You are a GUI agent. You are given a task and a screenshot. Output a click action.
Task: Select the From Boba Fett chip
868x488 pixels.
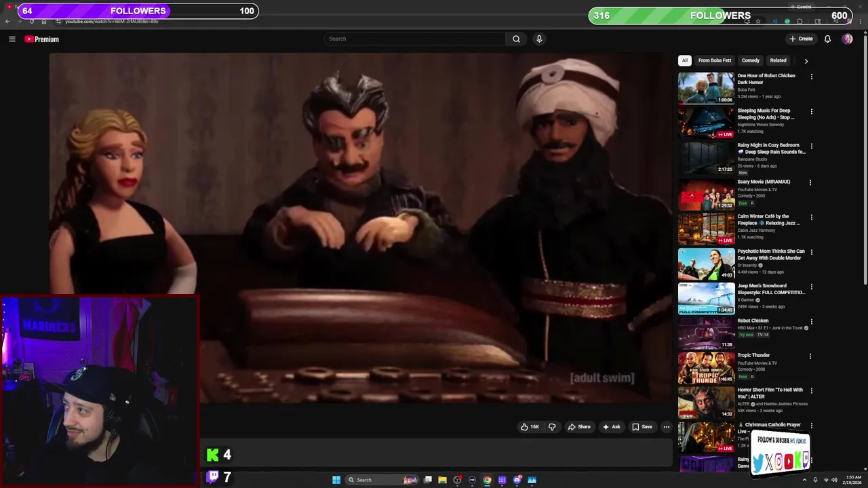pyautogui.click(x=715, y=60)
